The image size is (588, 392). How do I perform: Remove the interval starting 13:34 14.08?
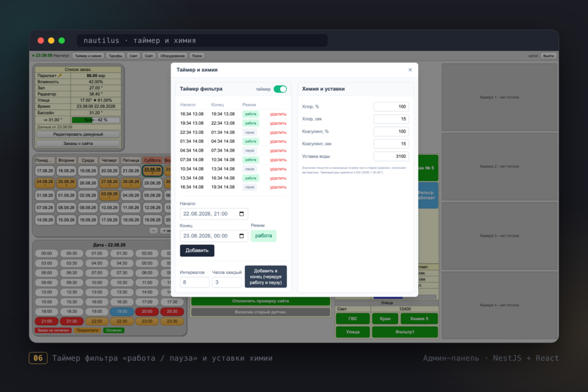(278, 178)
